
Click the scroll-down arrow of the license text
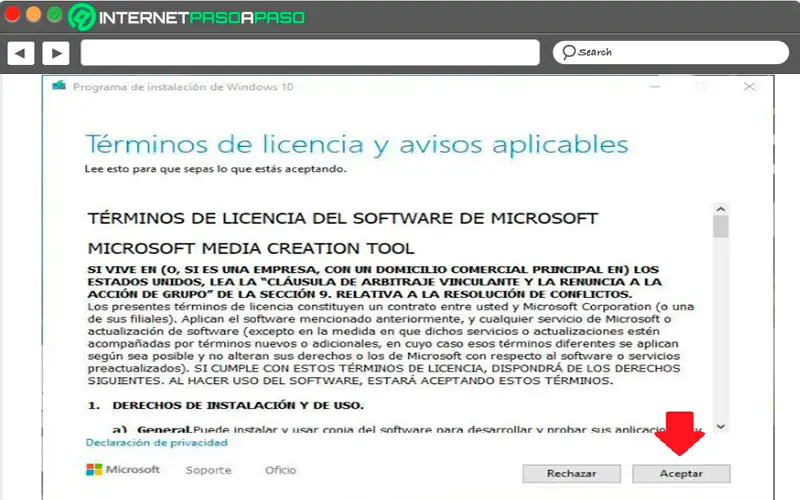tap(720, 427)
